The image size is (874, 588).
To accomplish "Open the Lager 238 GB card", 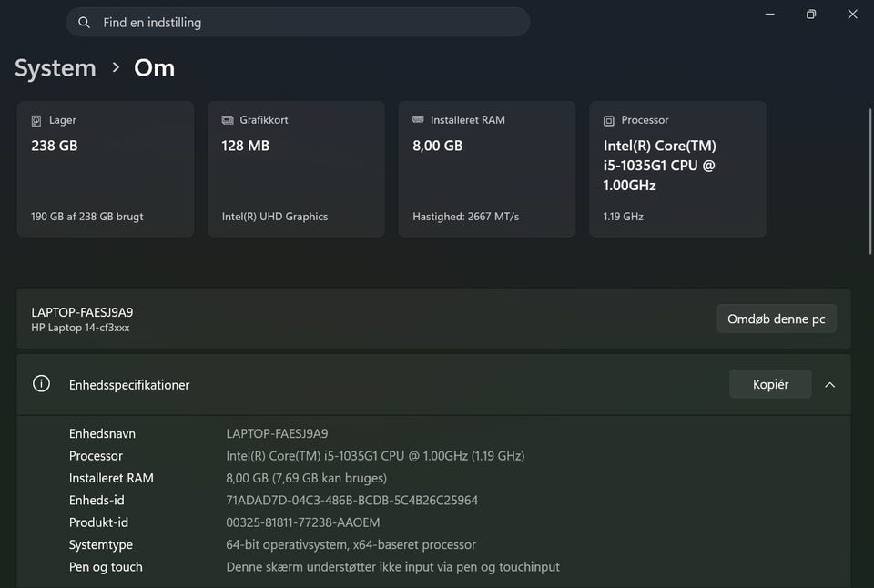I will coord(106,169).
